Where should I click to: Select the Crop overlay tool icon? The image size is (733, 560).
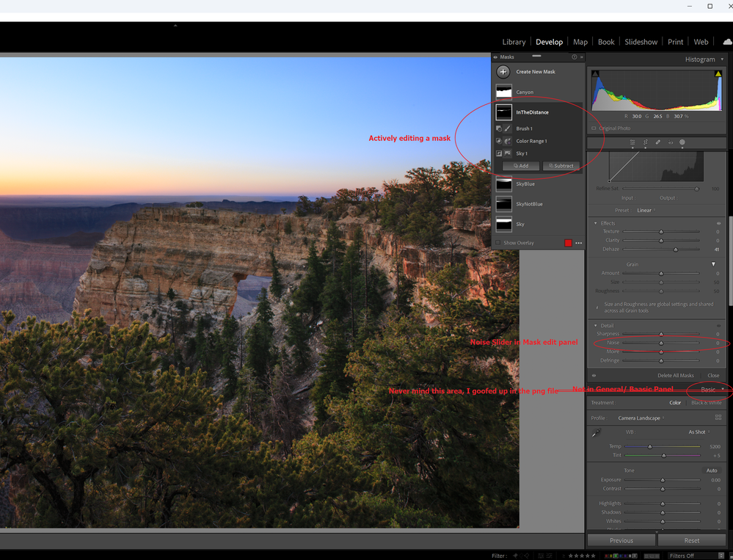coord(645,142)
